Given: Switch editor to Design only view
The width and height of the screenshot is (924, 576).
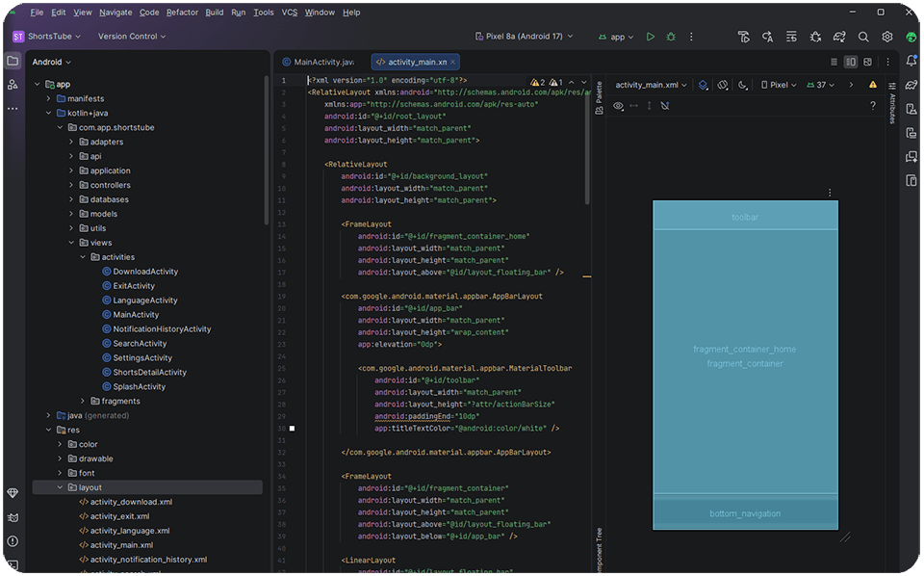Looking at the screenshot, I should [x=867, y=62].
